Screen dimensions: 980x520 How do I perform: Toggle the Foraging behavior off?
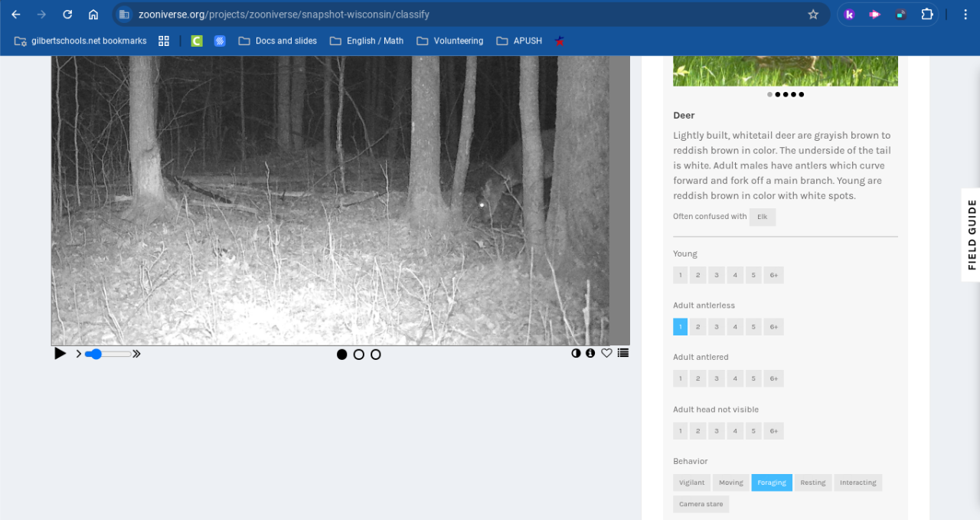click(772, 482)
